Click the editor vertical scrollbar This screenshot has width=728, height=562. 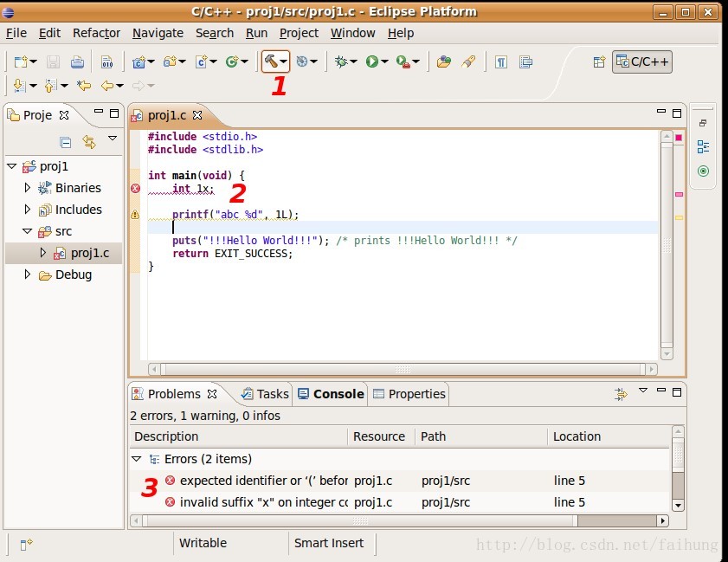[x=667, y=246]
